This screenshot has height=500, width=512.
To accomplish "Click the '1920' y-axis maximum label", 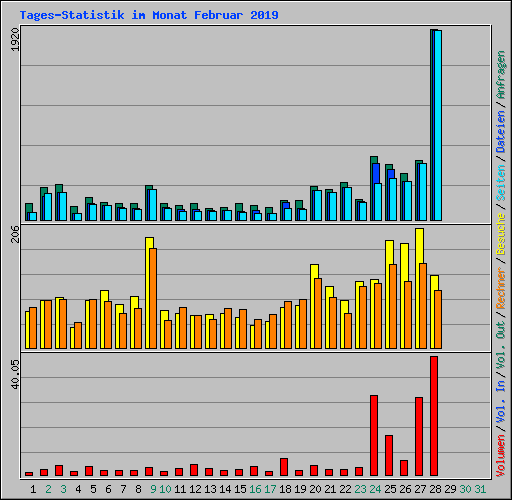I will pyautogui.click(x=16, y=40).
